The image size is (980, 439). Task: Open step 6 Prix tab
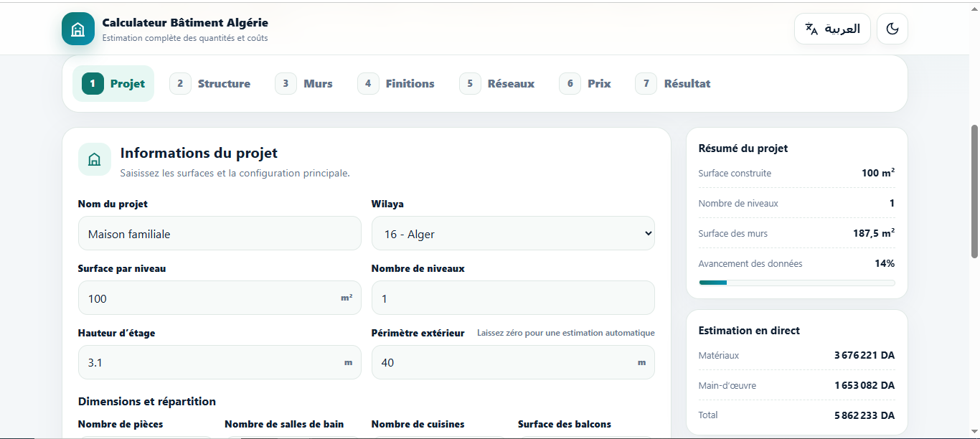pos(585,83)
